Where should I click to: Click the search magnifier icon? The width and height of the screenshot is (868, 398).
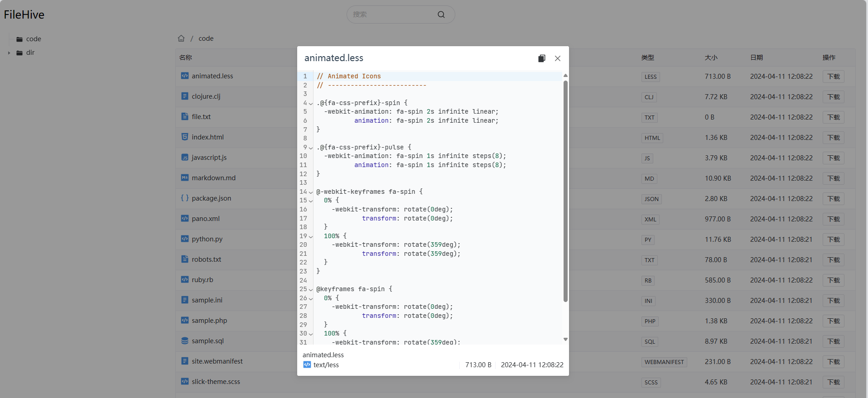point(441,14)
